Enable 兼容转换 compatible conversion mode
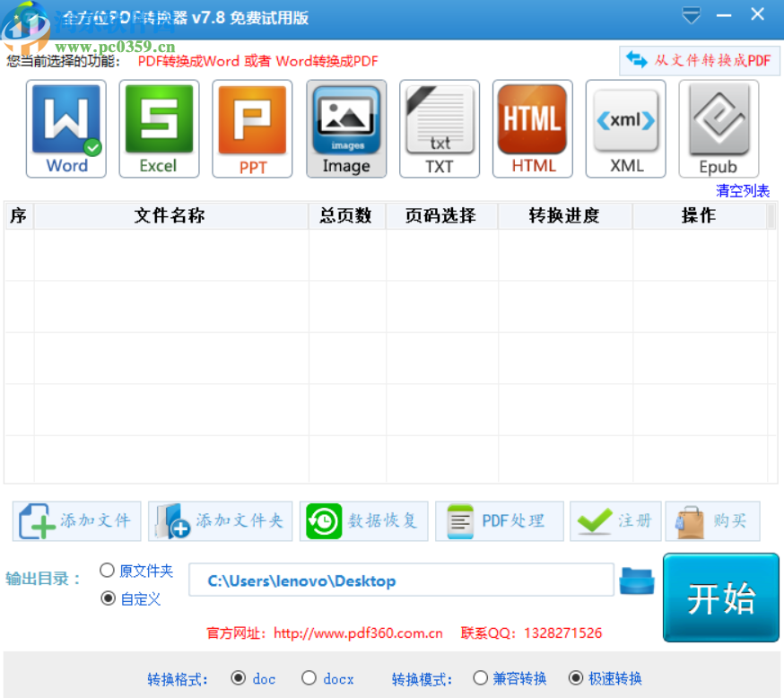 click(480, 678)
